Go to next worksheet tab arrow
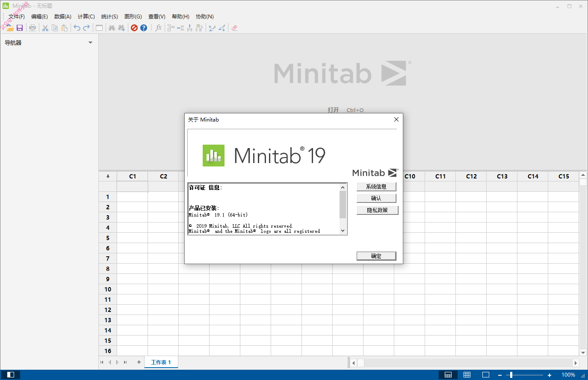The height and width of the screenshot is (380, 588). [x=117, y=362]
